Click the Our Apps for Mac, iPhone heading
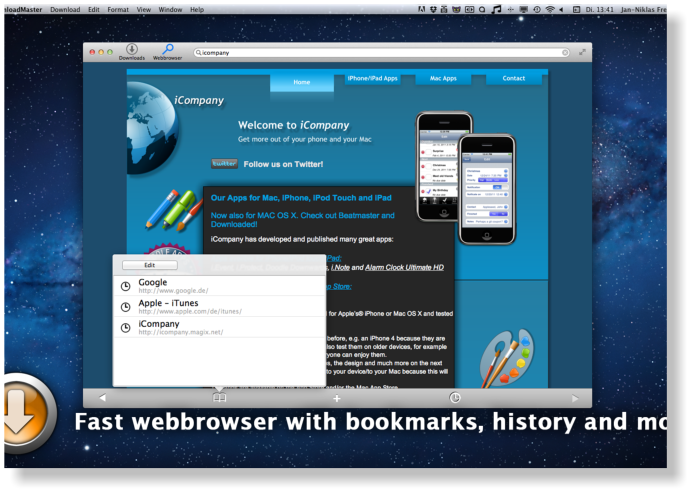 pos(301,198)
